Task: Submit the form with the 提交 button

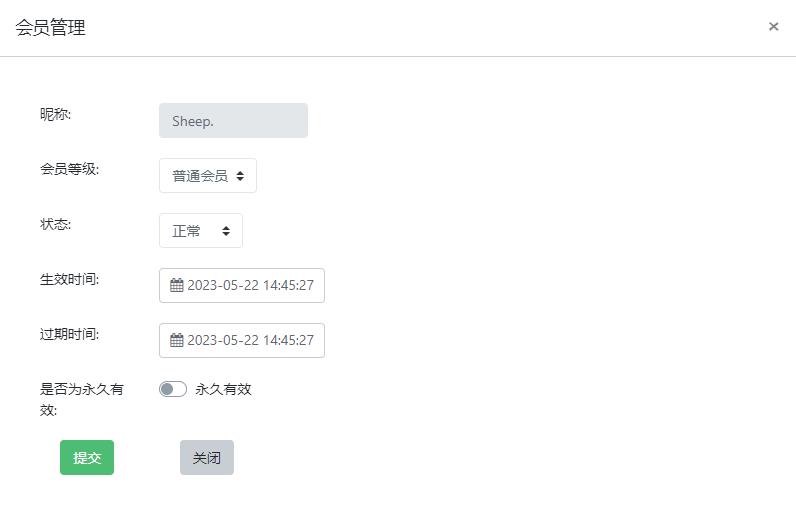Action: click(x=87, y=458)
